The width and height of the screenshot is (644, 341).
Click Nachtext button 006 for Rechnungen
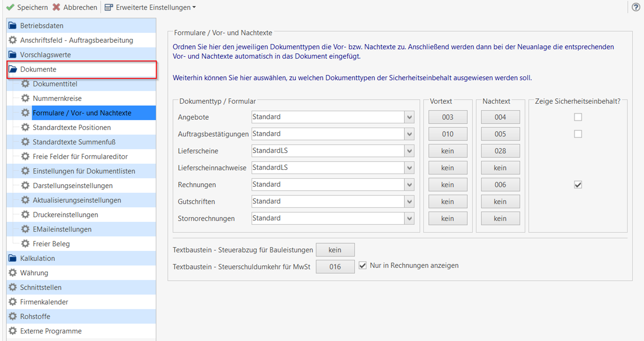point(500,185)
